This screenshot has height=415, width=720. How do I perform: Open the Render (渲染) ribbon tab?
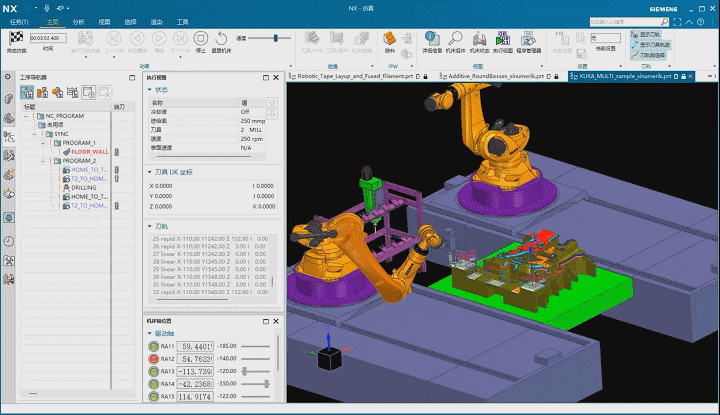(x=157, y=22)
